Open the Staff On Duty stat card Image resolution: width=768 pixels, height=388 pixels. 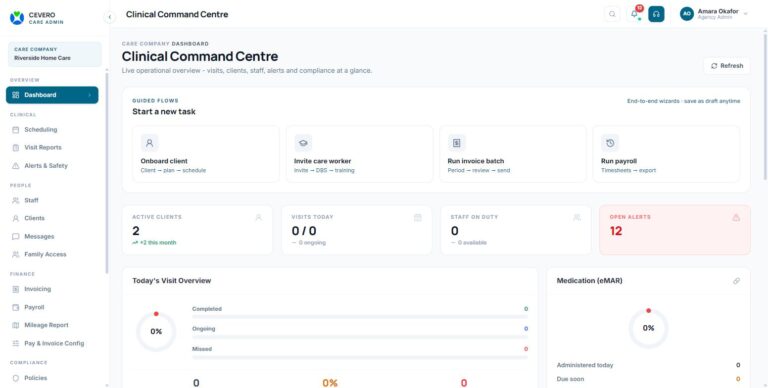point(516,230)
